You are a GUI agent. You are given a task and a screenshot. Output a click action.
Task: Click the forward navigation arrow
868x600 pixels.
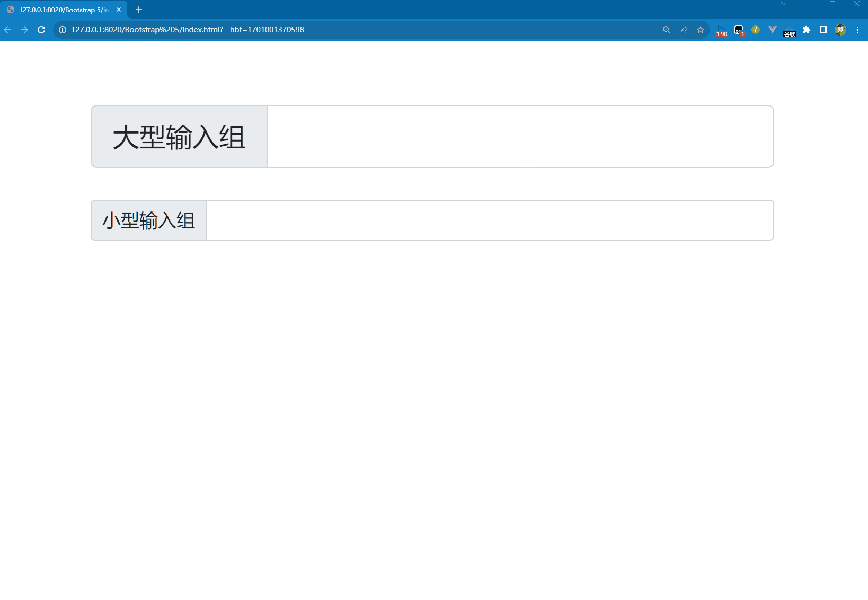tap(24, 30)
